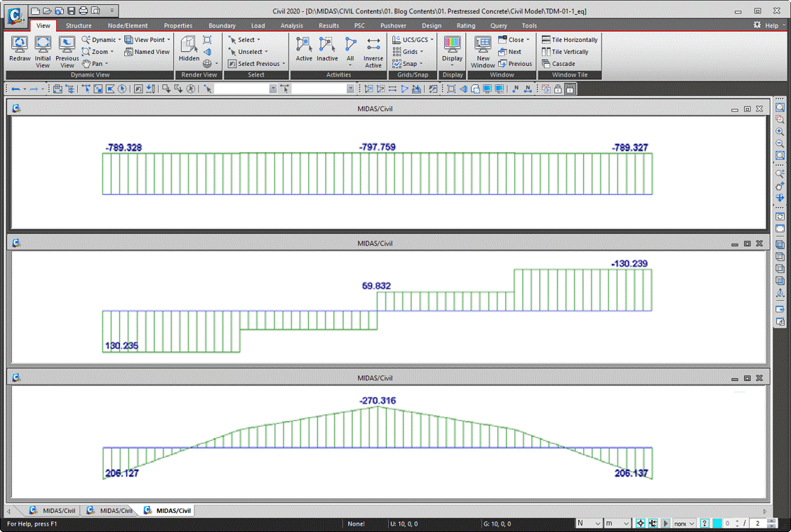The height and width of the screenshot is (532, 791).
Task: Switch to the Results ribbon tab
Action: pos(328,25)
